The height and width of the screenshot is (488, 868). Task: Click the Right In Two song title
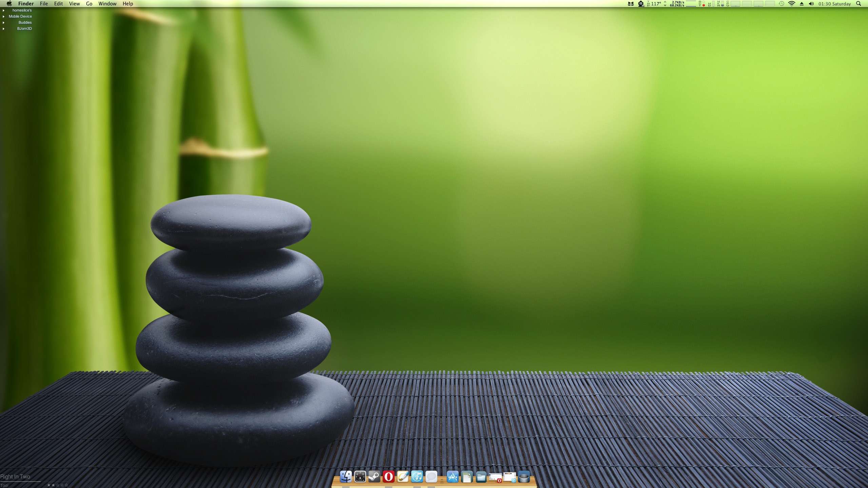click(x=15, y=476)
